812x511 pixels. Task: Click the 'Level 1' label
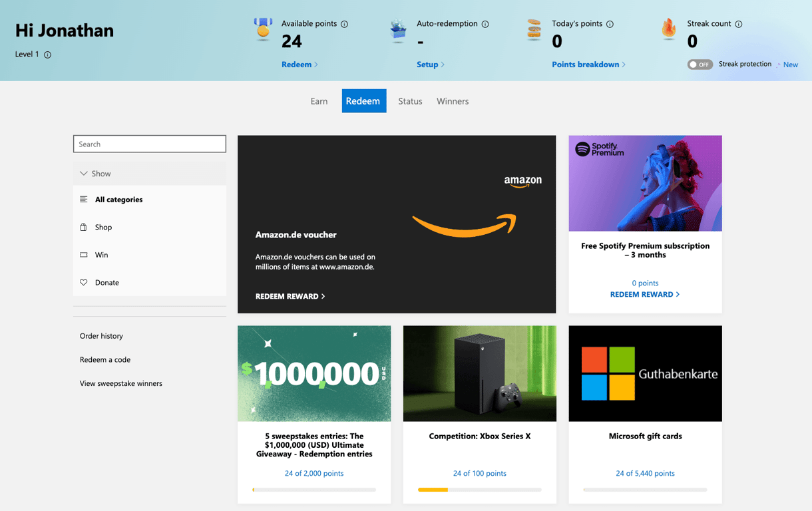(27, 55)
